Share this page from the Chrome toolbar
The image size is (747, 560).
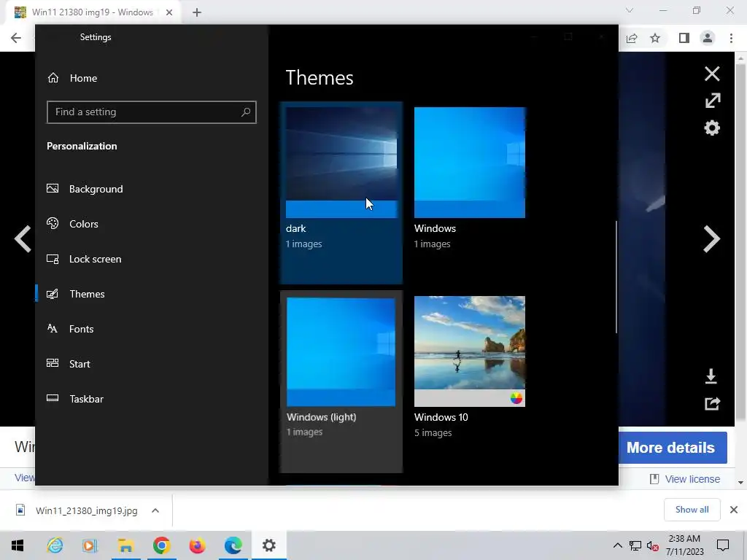[x=632, y=38]
